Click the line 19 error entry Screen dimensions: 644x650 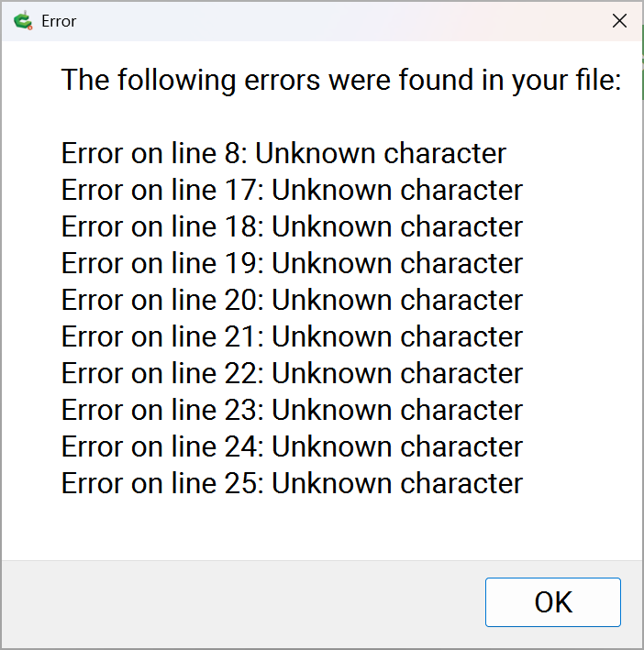(x=292, y=263)
